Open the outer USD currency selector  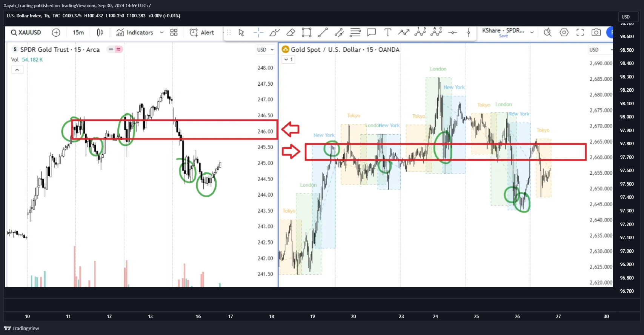click(628, 17)
